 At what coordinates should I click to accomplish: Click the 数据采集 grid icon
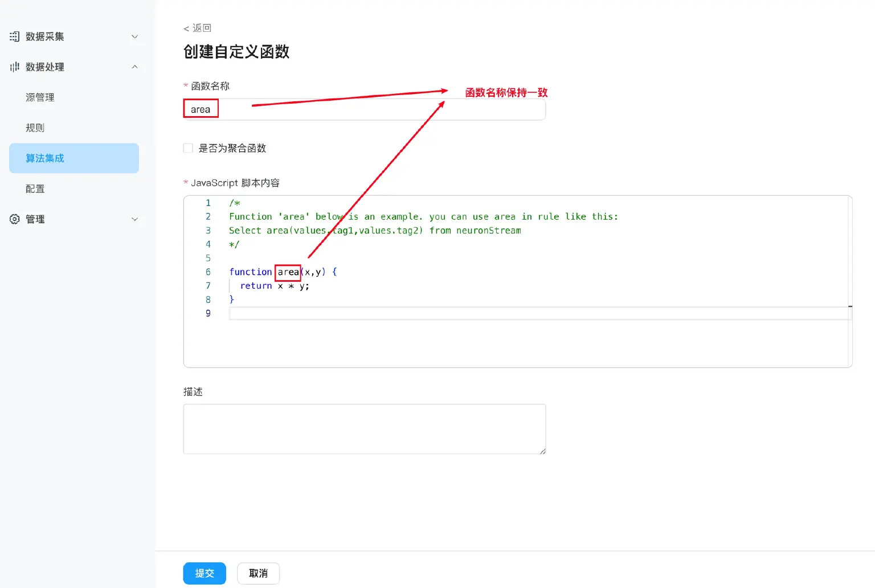(14, 36)
